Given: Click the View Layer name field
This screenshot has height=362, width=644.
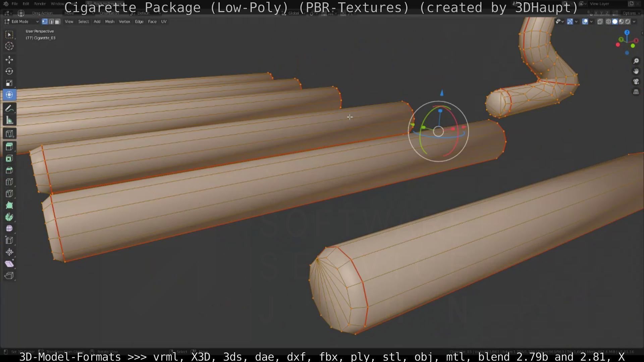Looking at the screenshot, I should (608, 4).
